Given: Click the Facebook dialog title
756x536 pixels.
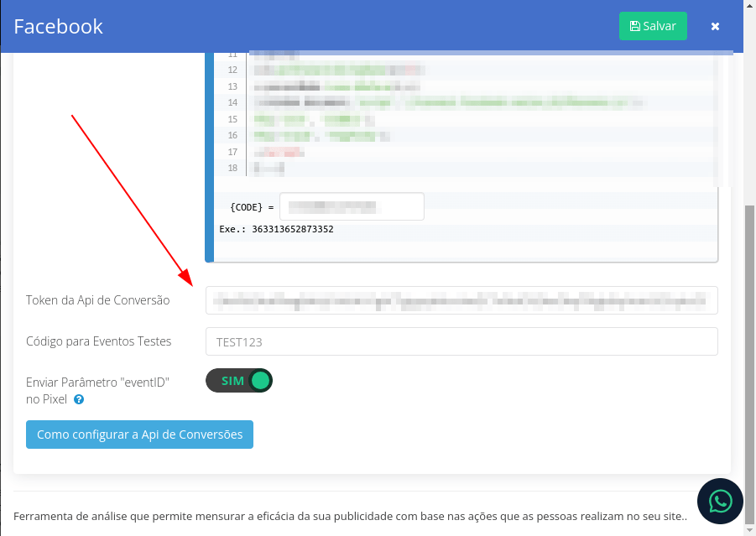Looking at the screenshot, I should pyautogui.click(x=59, y=27).
